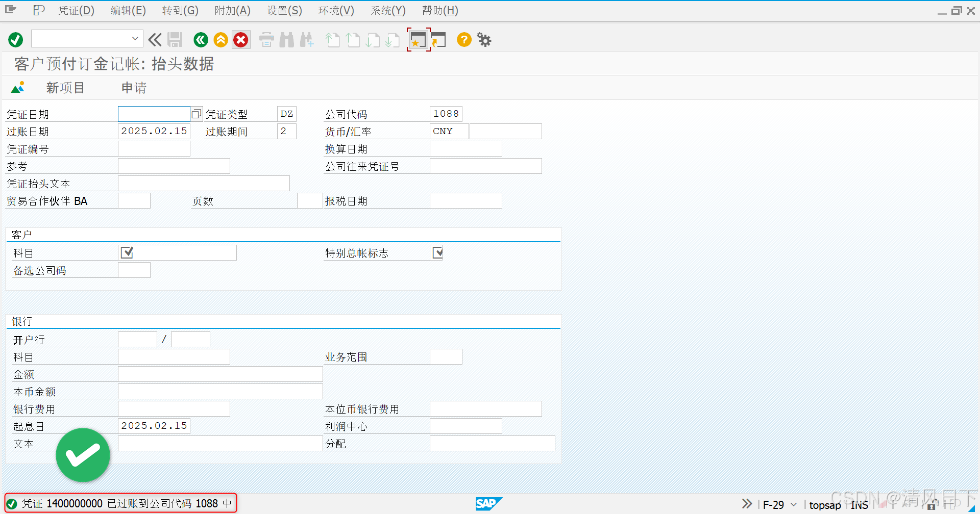
Task: Click the Generate shortcut star icon
Action: (418, 40)
